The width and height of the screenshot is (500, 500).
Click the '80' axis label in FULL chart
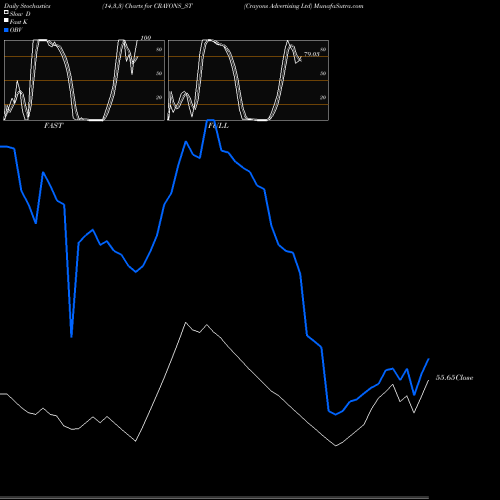pos(323,49)
